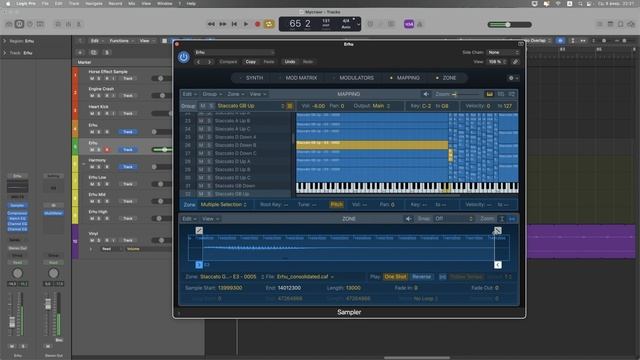This screenshot has width=640, height=360.
Task: Select the Group view icon in Mapping
Action: tap(501, 94)
